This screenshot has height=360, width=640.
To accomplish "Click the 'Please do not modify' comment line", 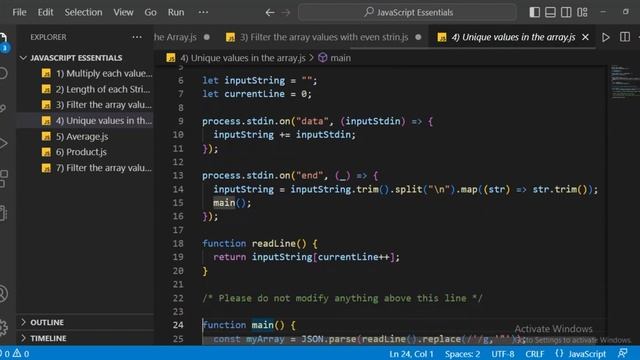I will click(x=342, y=298).
